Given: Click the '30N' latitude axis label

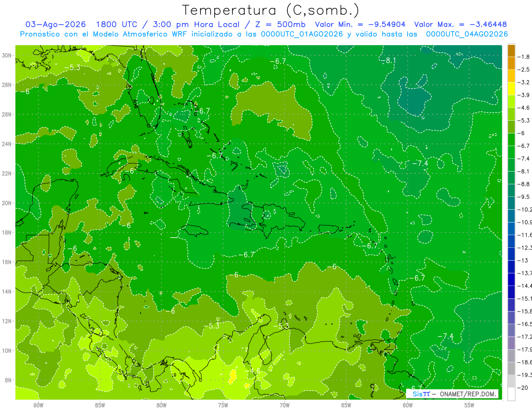Looking at the screenshot, I should [x=7, y=55].
